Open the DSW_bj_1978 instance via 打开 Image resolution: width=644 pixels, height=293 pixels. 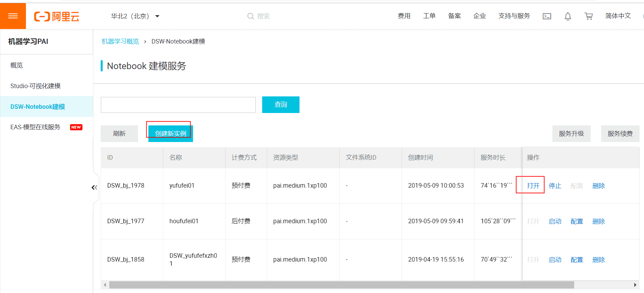[533, 186]
